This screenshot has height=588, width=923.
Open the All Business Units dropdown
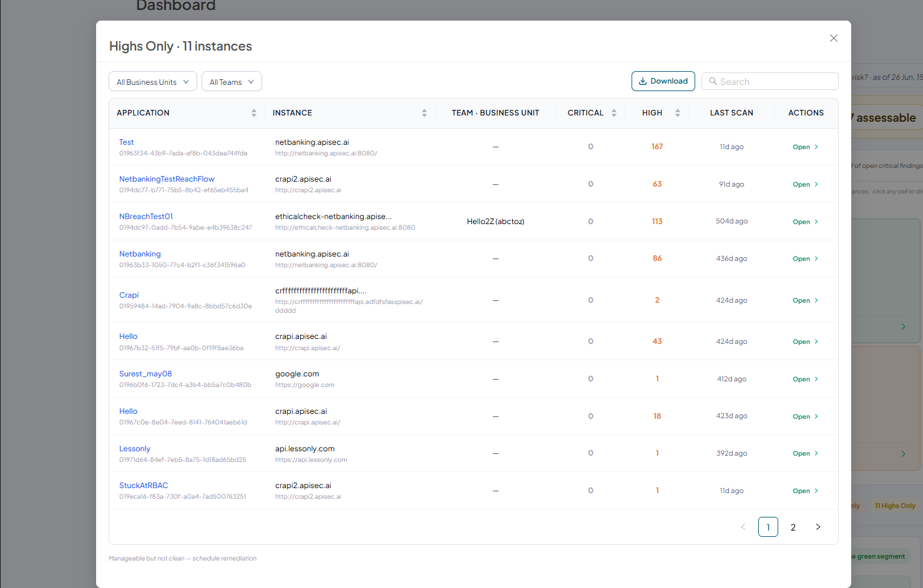(x=153, y=82)
